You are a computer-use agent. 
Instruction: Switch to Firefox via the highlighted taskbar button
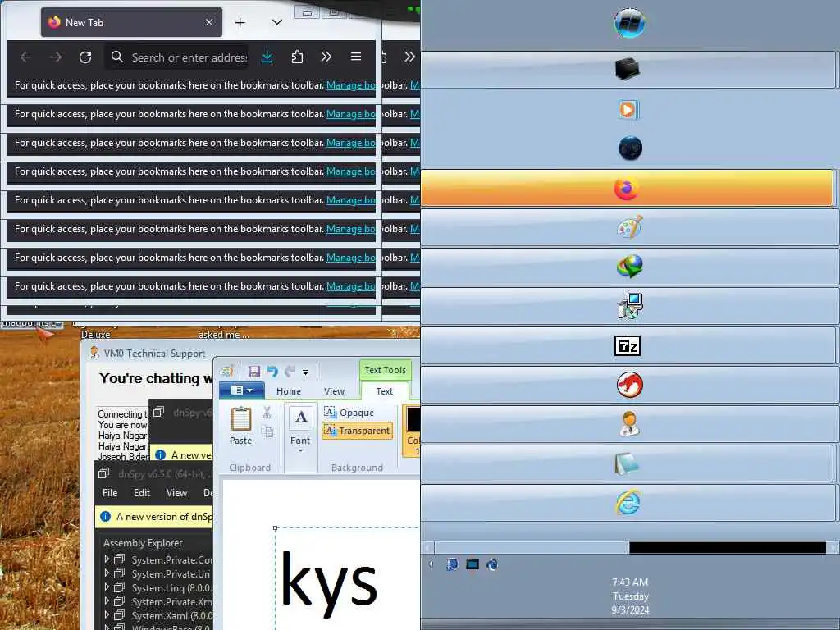coord(627,188)
